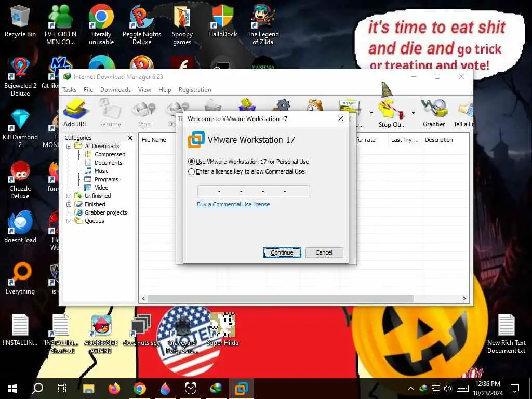Screen dimensions: 532x399
Task: Open the EVIL GREEN MEN desktop shortcut
Action: [x=60, y=24]
